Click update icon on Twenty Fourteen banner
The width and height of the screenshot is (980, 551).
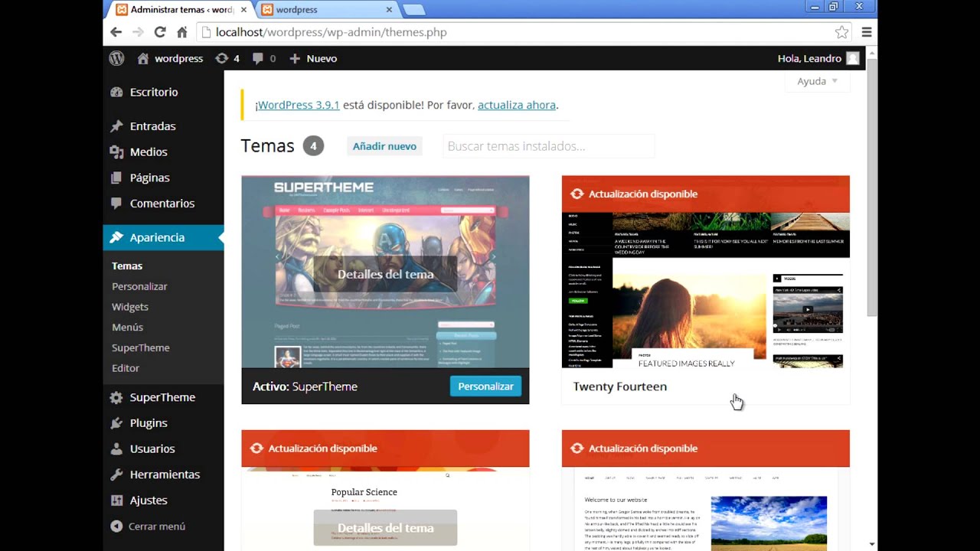pos(577,194)
